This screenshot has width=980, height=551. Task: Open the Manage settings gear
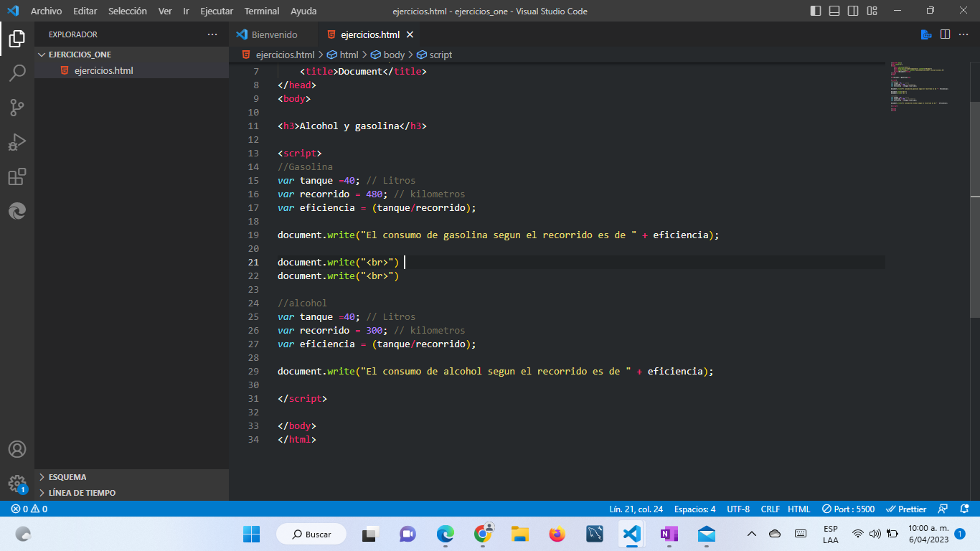(17, 483)
